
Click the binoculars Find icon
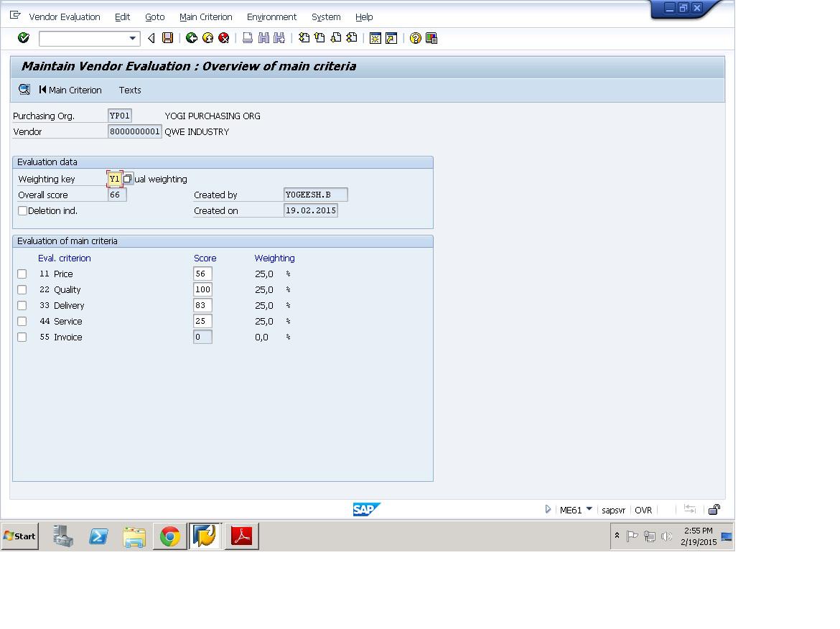(x=263, y=38)
